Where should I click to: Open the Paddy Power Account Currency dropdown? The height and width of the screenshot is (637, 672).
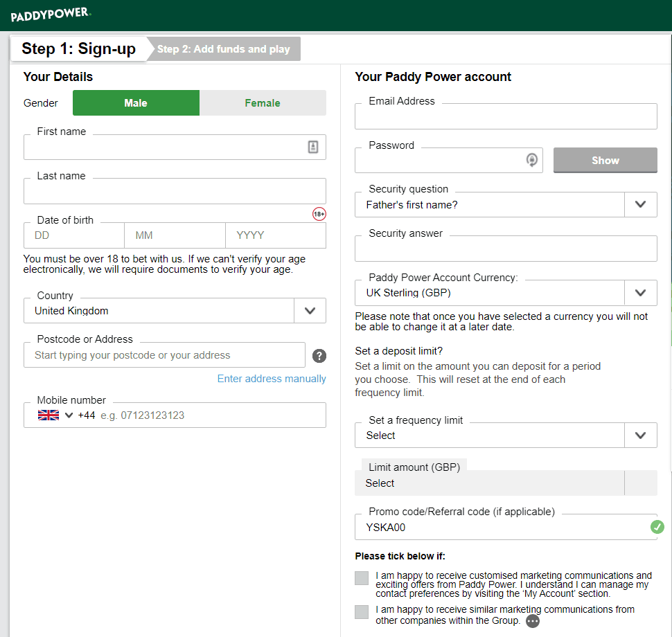tap(506, 293)
